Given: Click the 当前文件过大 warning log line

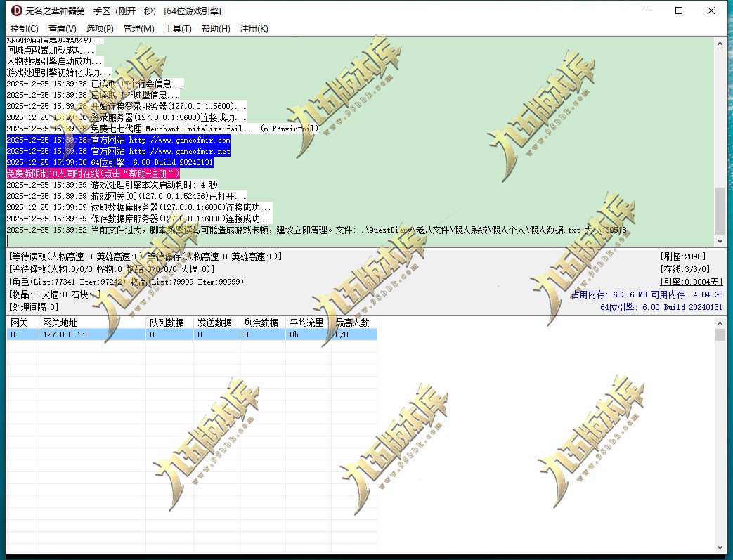Looking at the screenshot, I should [316, 230].
